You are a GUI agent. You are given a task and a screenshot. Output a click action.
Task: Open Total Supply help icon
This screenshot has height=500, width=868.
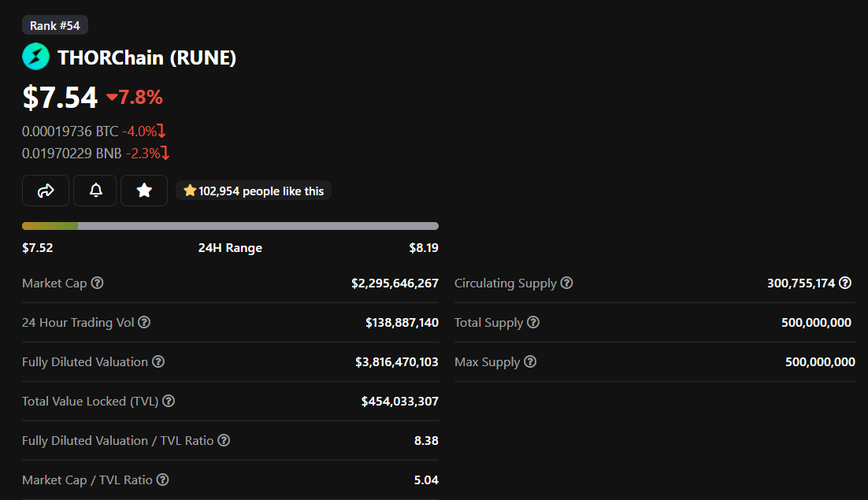point(533,322)
